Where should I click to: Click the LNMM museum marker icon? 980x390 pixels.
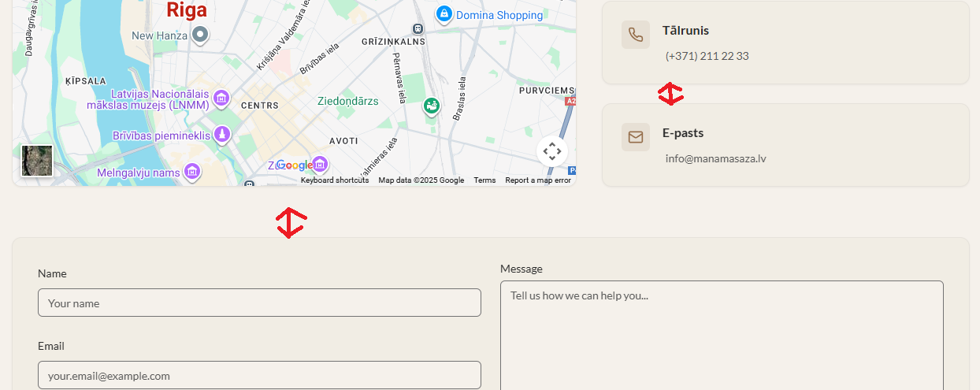point(222,98)
